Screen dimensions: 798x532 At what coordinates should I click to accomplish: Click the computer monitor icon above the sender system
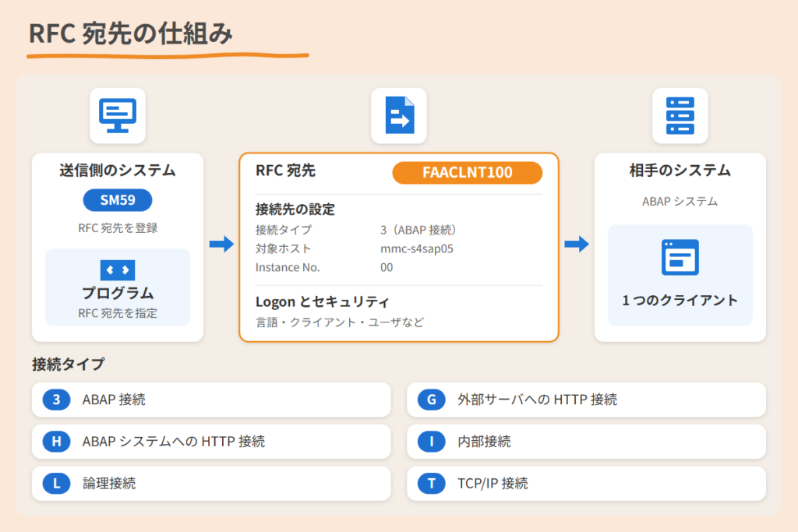tap(118, 115)
